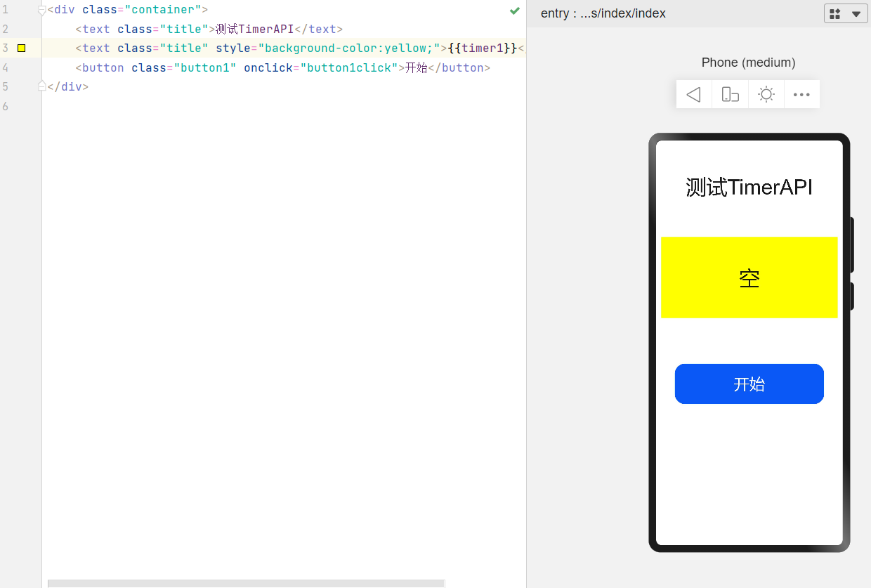
Task: Open the layout grid dropdown in previewer header
Action: (x=846, y=14)
